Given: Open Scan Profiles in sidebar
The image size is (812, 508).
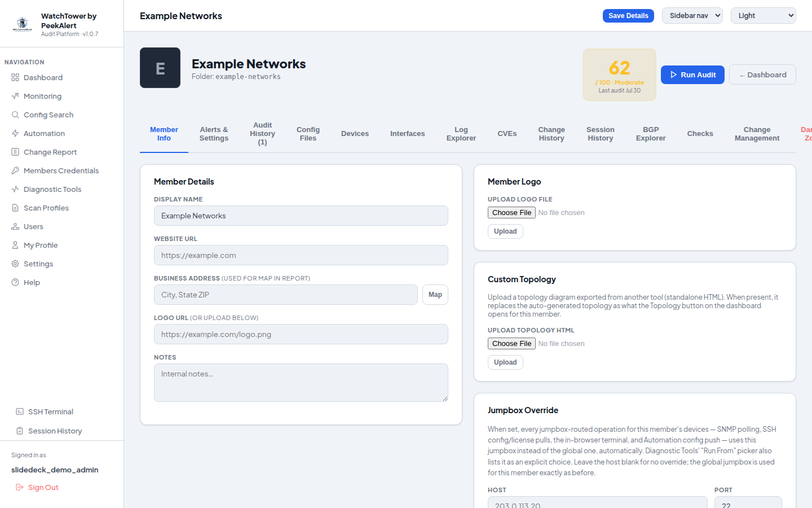Looking at the screenshot, I should click(62, 208).
